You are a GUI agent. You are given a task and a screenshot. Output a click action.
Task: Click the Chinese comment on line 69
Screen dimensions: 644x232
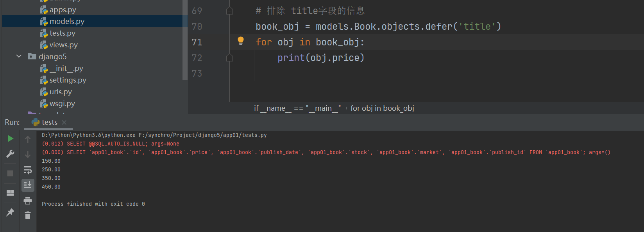tap(310, 11)
